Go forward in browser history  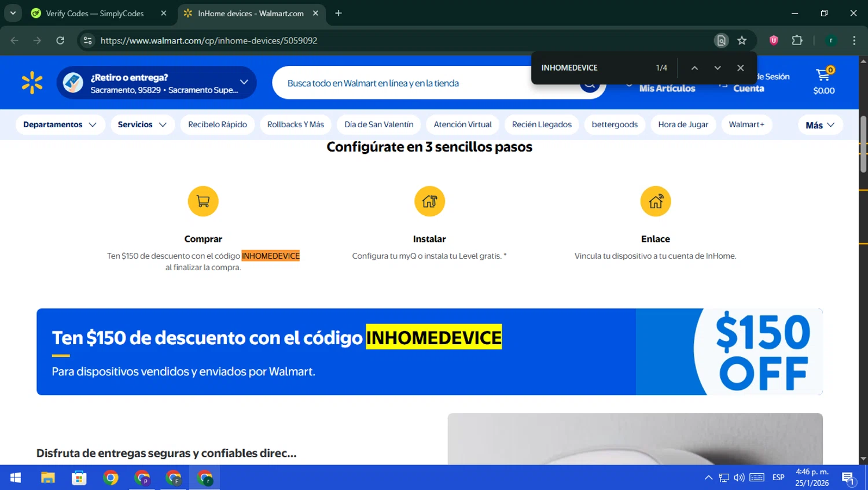coord(37,40)
